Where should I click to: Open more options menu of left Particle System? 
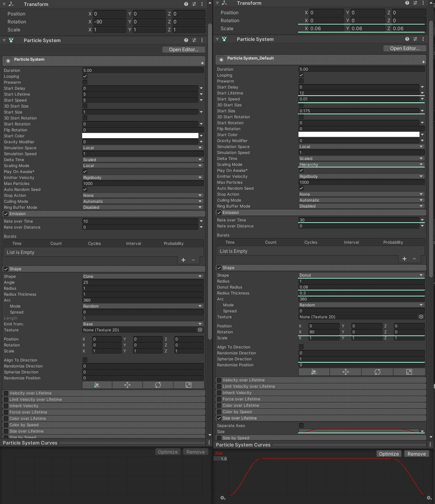pos(202,40)
